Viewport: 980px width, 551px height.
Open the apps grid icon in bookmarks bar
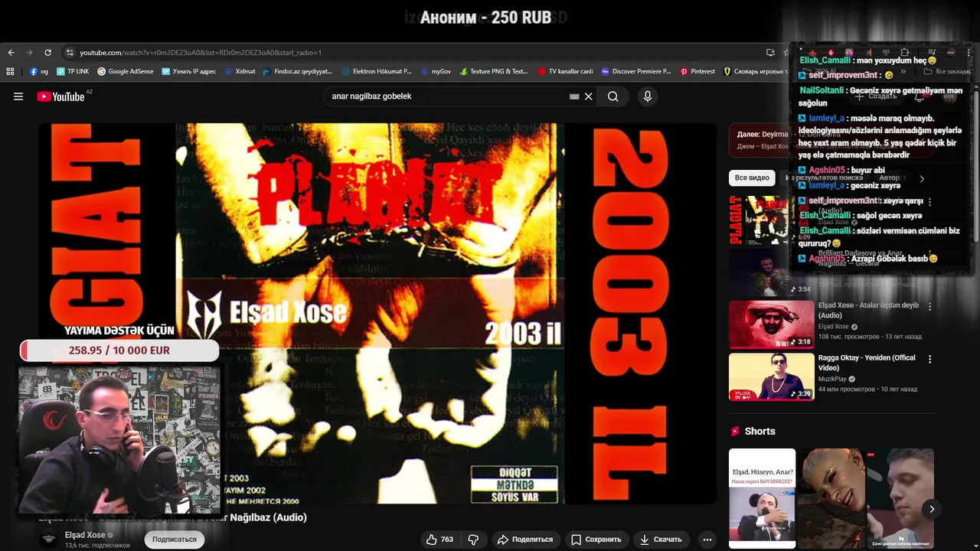[x=10, y=71]
